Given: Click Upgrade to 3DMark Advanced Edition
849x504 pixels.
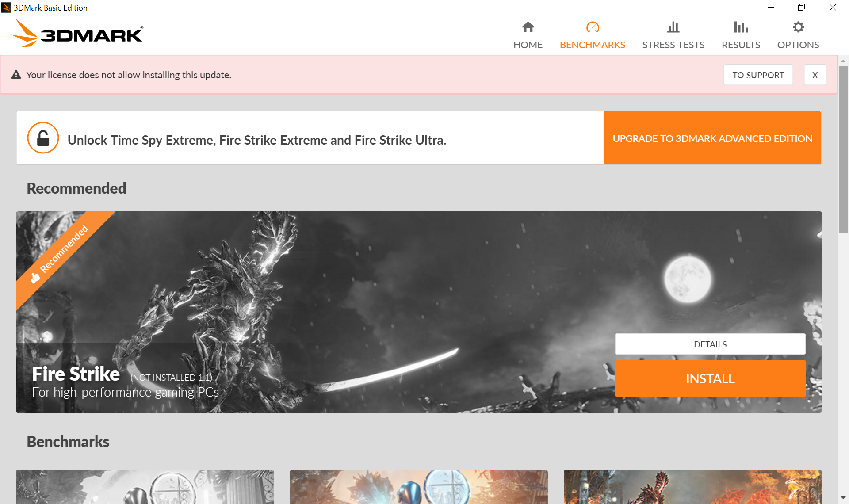Looking at the screenshot, I should click(712, 138).
